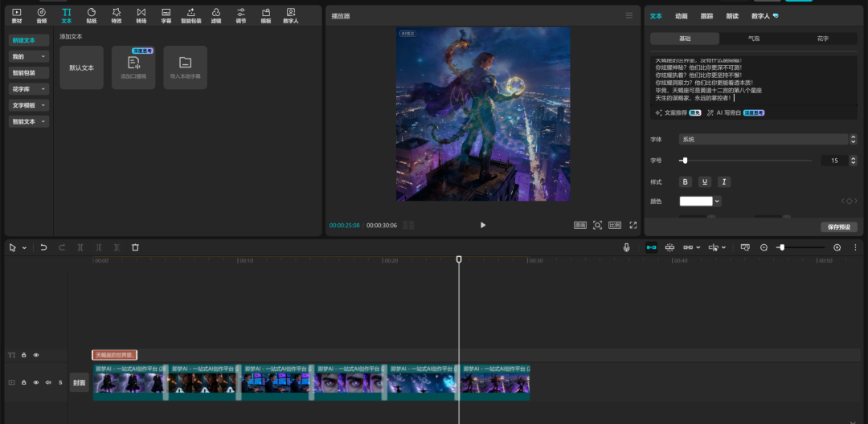Click the undo arrow in timeline toolbar
The height and width of the screenshot is (424, 868).
(x=43, y=247)
